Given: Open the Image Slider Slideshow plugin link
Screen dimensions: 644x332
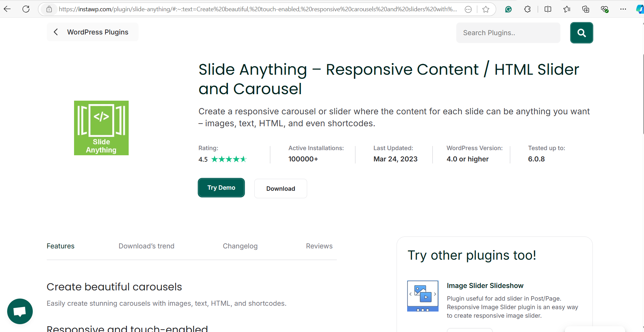Looking at the screenshot, I should pos(485,286).
